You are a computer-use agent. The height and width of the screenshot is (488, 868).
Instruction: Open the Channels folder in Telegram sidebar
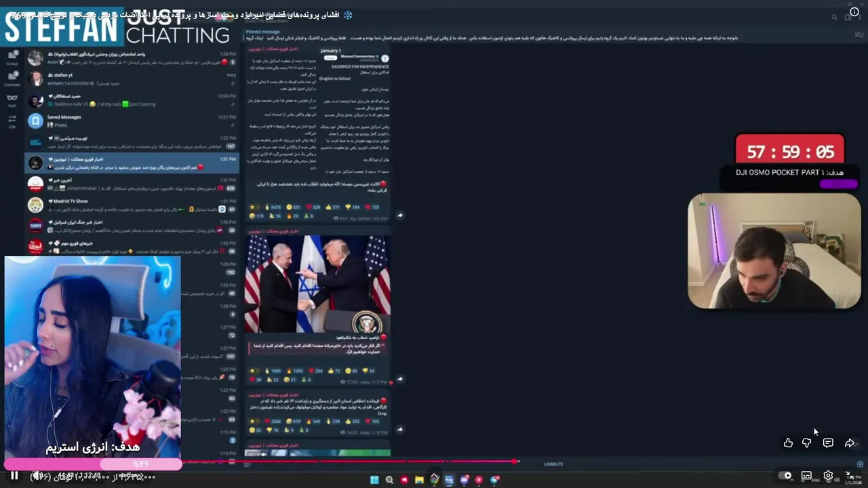click(x=12, y=79)
